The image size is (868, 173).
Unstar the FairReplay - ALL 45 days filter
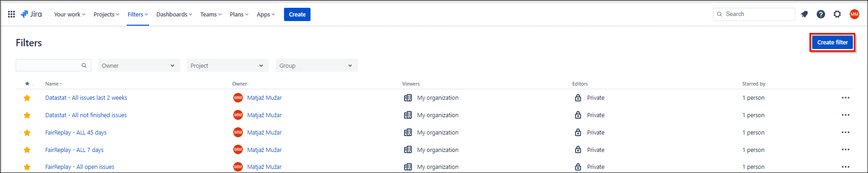click(x=27, y=133)
